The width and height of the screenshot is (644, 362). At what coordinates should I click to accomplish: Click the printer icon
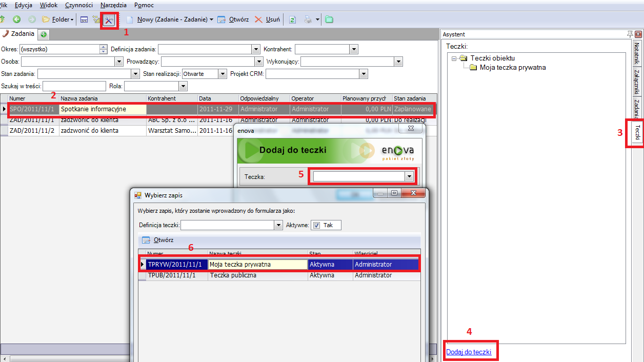click(x=308, y=19)
